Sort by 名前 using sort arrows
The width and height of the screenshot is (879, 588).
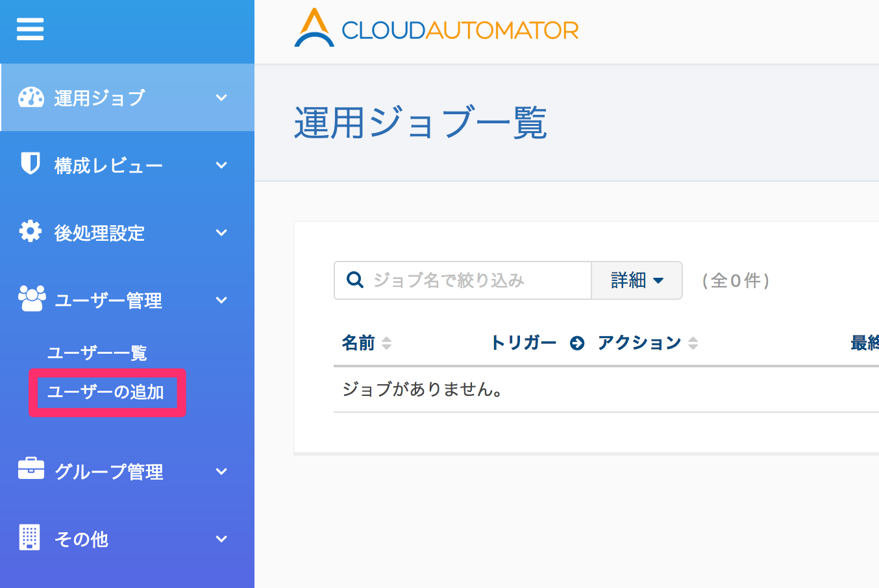click(387, 343)
